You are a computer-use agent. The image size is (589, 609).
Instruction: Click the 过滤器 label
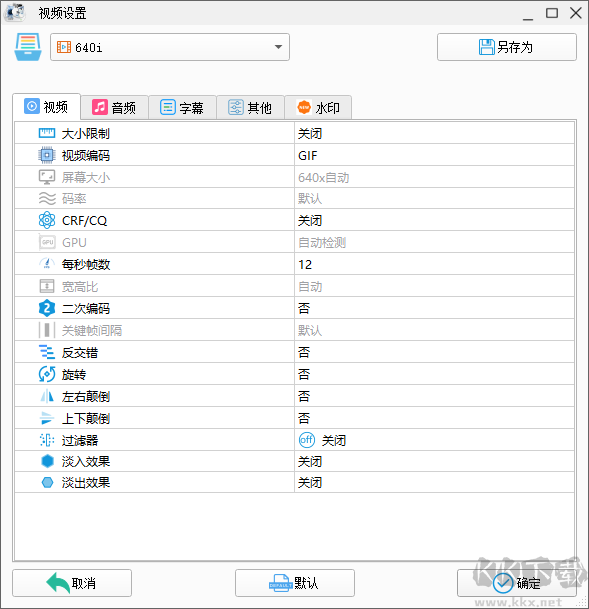click(x=80, y=440)
